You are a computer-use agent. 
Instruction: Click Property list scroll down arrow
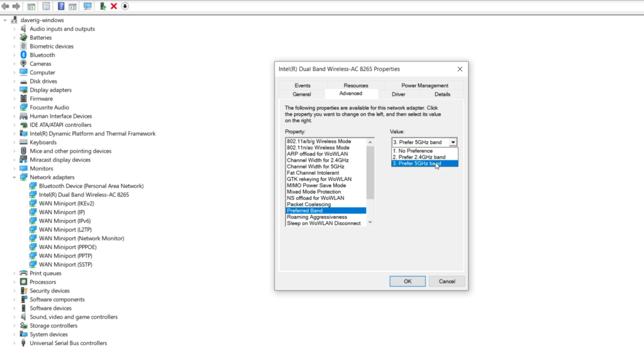pyautogui.click(x=370, y=222)
